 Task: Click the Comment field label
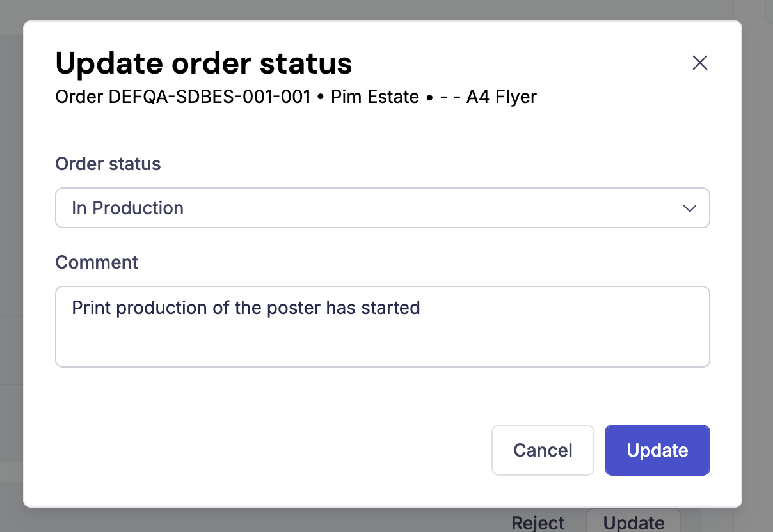(97, 262)
